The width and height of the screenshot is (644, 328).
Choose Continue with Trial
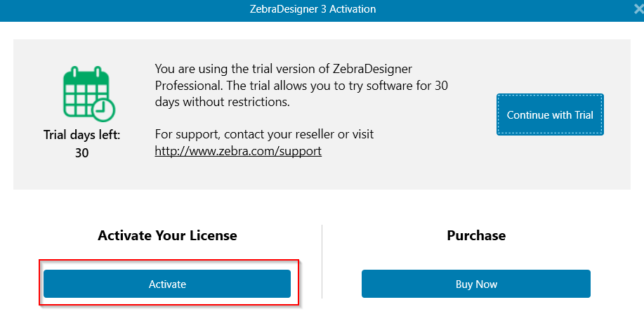(550, 114)
